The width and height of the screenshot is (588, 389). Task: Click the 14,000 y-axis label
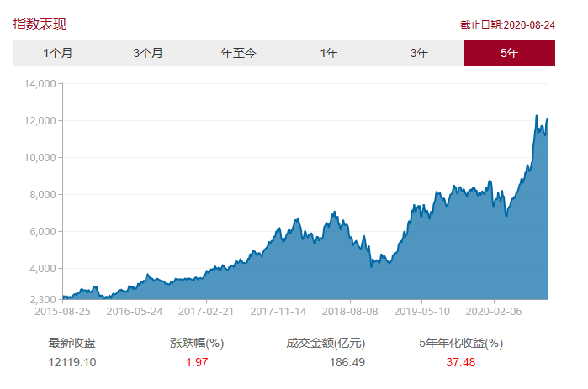(x=40, y=83)
